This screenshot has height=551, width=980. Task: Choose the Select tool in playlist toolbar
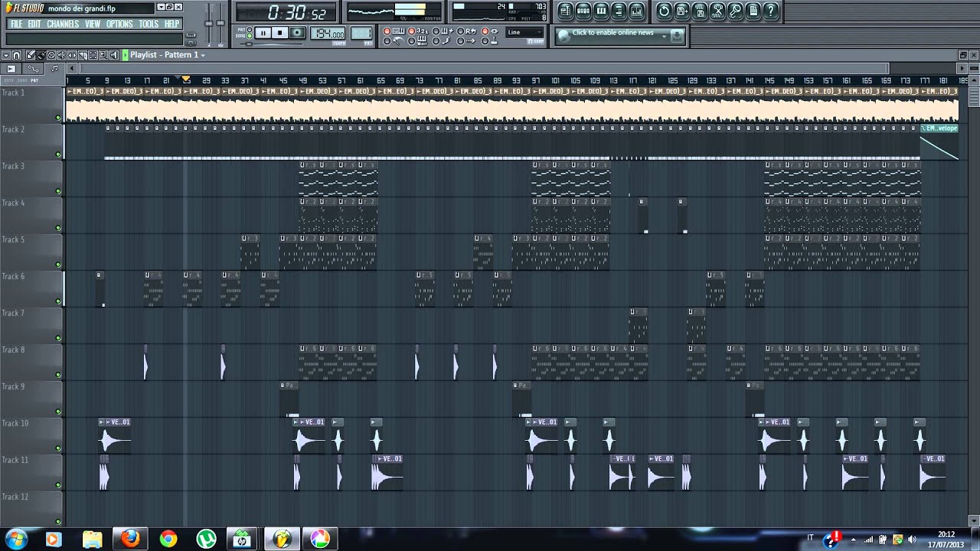93,55
